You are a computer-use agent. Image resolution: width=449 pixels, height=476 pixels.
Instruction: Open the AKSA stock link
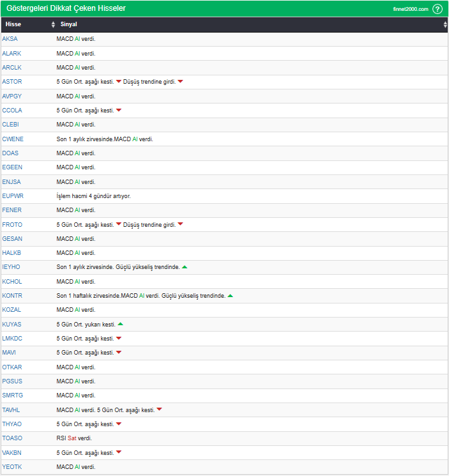coord(10,39)
